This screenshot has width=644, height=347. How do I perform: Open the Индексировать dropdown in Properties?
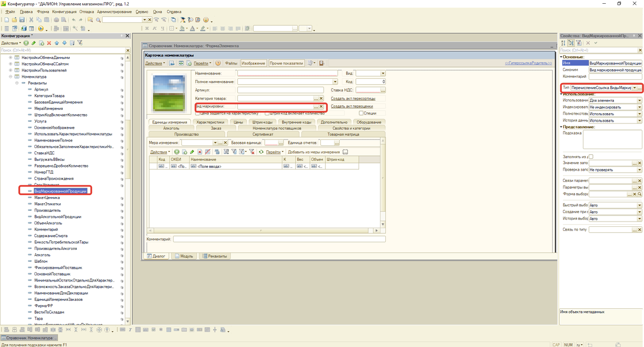tap(639, 107)
